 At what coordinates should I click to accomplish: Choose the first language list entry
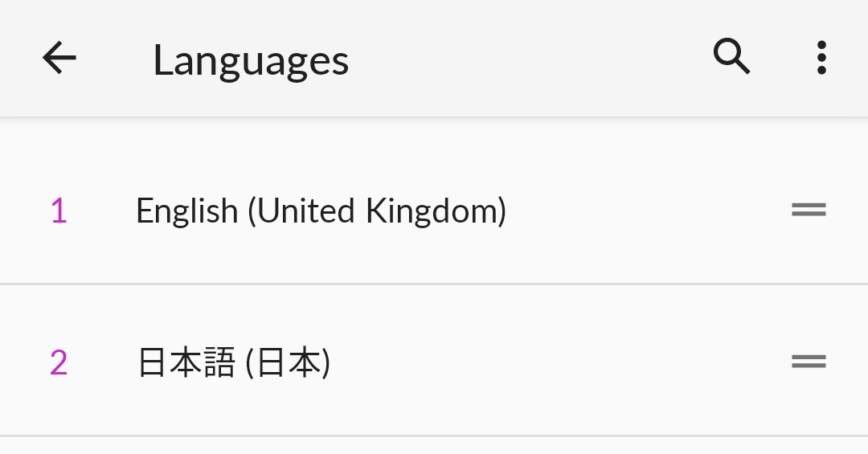pyautogui.click(x=321, y=211)
